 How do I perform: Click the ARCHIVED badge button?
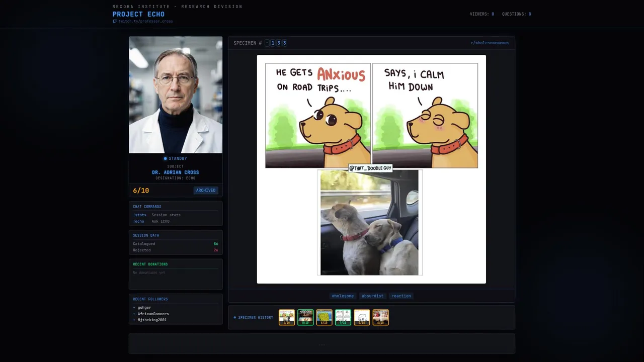[x=206, y=190]
